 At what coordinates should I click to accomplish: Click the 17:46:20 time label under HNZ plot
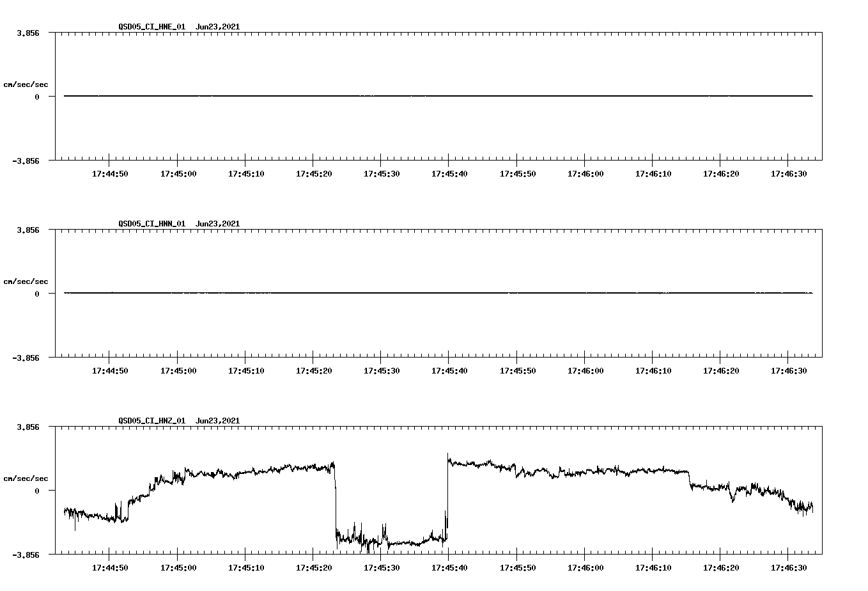721,567
